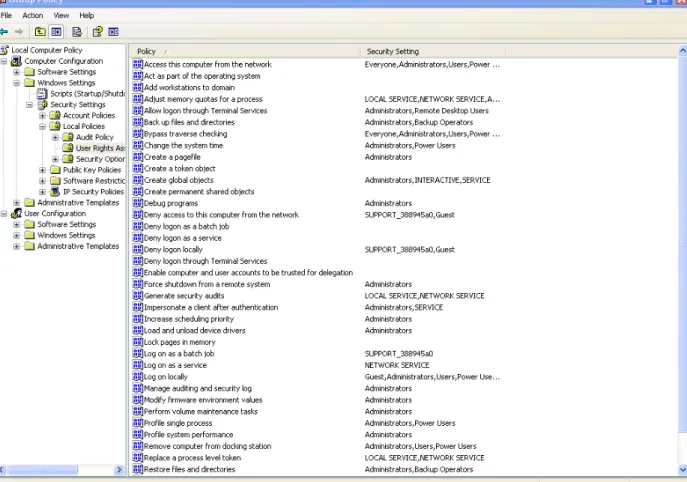
Task: Select 'Impersonate a client after authentication'
Action: click(x=211, y=307)
